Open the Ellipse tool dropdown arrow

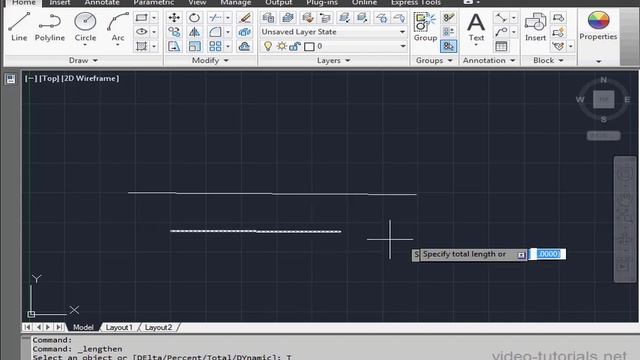[154, 32]
